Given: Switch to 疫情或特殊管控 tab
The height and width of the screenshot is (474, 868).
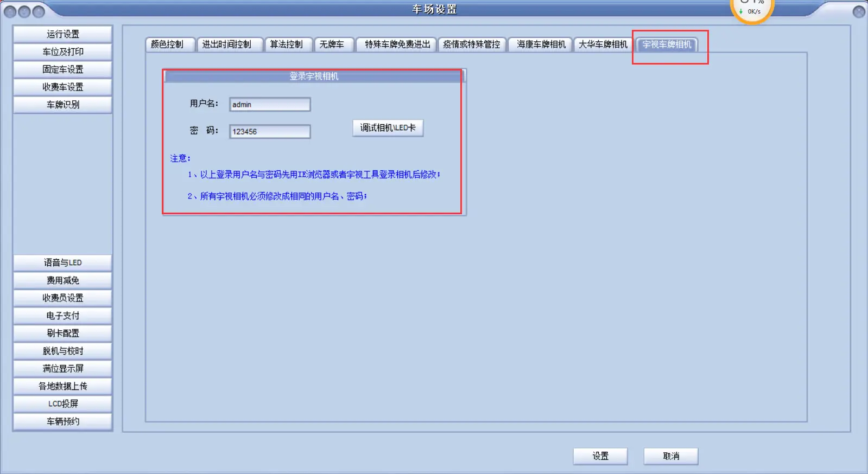Looking at the screenshot, I should point(471,44).
